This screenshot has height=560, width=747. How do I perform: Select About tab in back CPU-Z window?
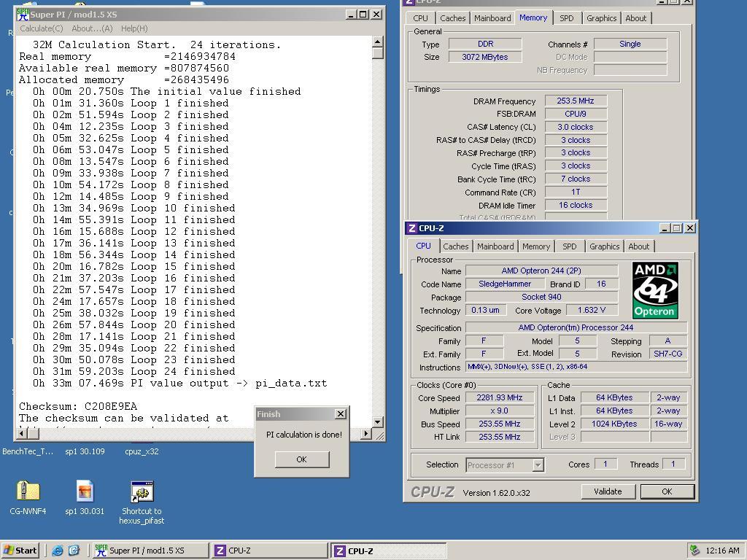coord(636,18)
